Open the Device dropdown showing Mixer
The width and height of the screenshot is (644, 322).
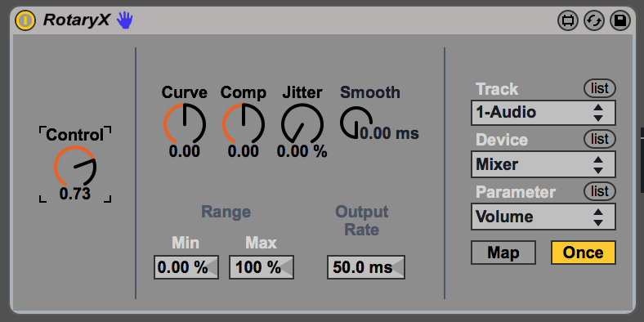tap(543, 164)
